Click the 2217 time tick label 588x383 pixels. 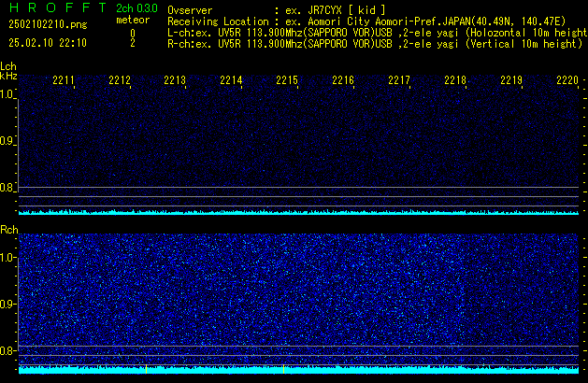pos(399,80)
